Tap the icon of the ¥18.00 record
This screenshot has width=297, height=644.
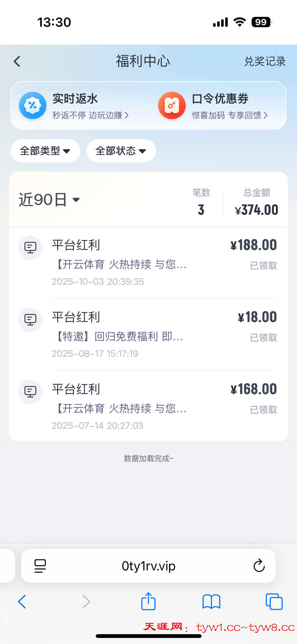(30, 320)
